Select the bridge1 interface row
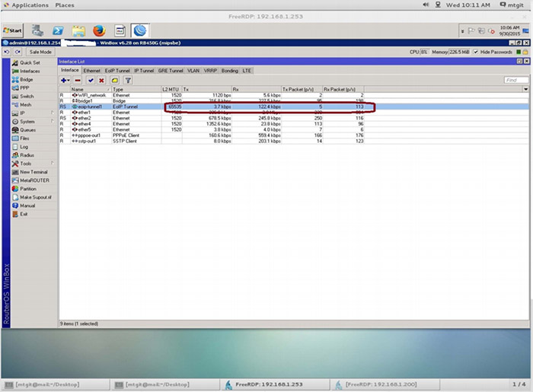This screenshot has height=392, width=533. (x=294, y=101)
